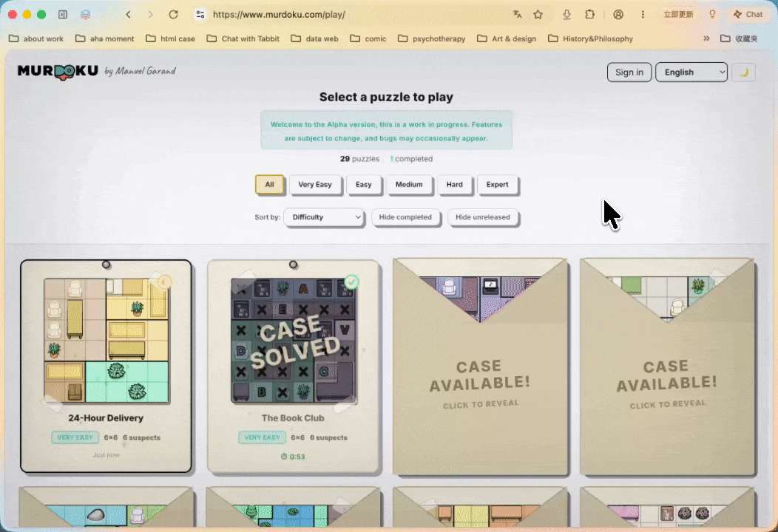
Task: Open the comic bookmark folder
Action: (368, 38)
